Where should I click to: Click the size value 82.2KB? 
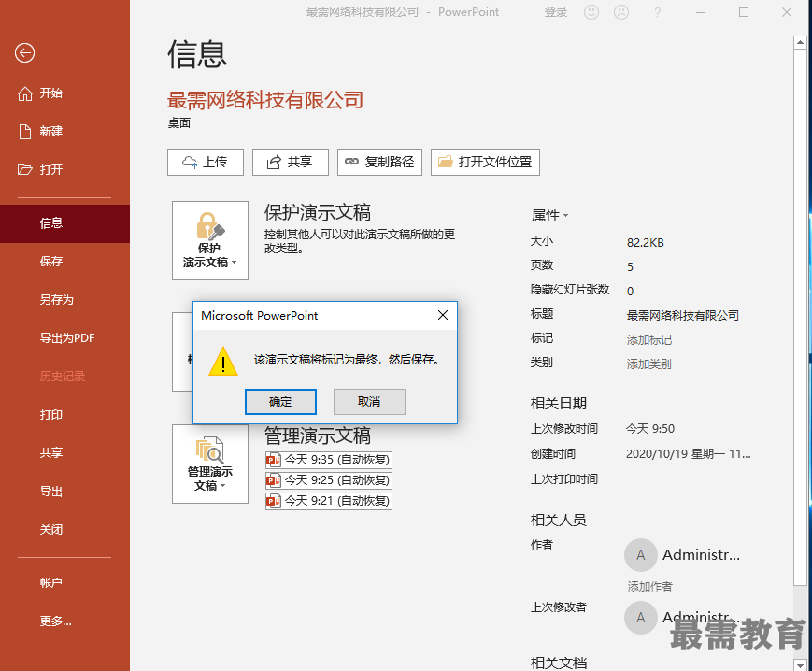646,243
